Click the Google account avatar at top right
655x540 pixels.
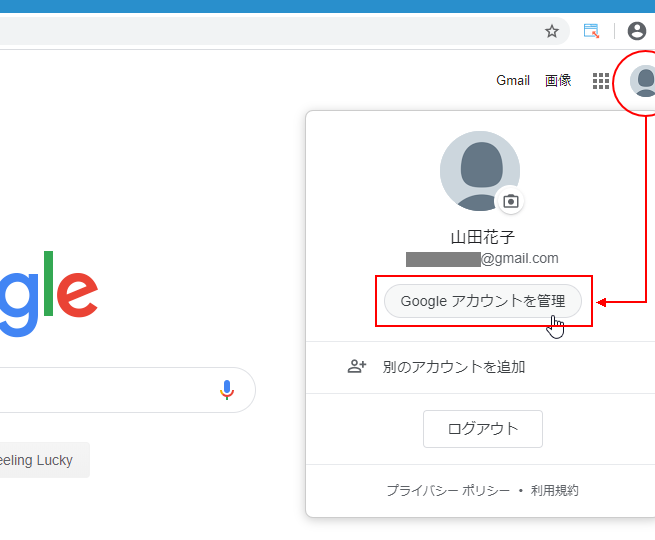(643, 81)
